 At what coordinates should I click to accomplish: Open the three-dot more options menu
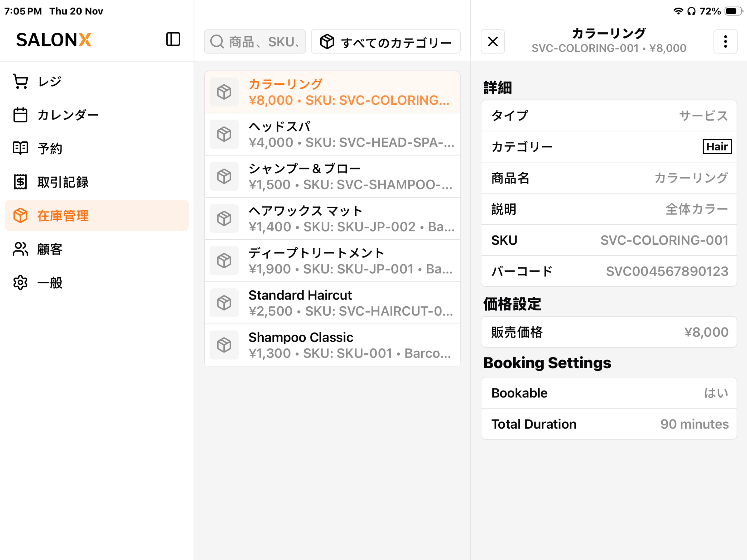(725, 42)
